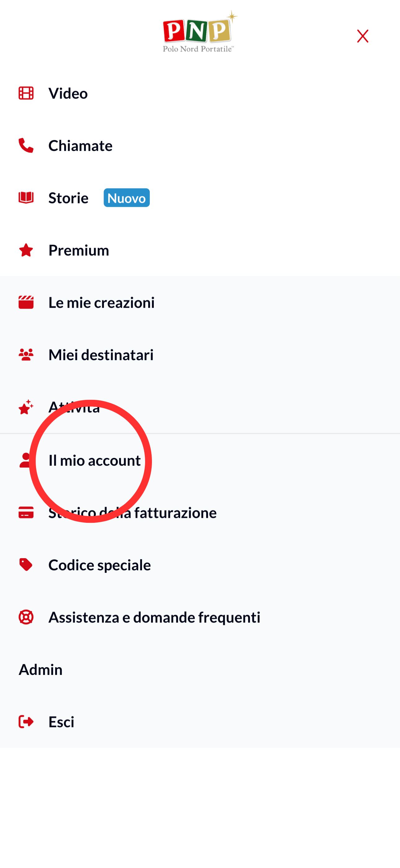Select the Storie open book icon
Image resolution: width=400 pixels, height=868 pixels.
pyautogui.click(x=26, y=198)
